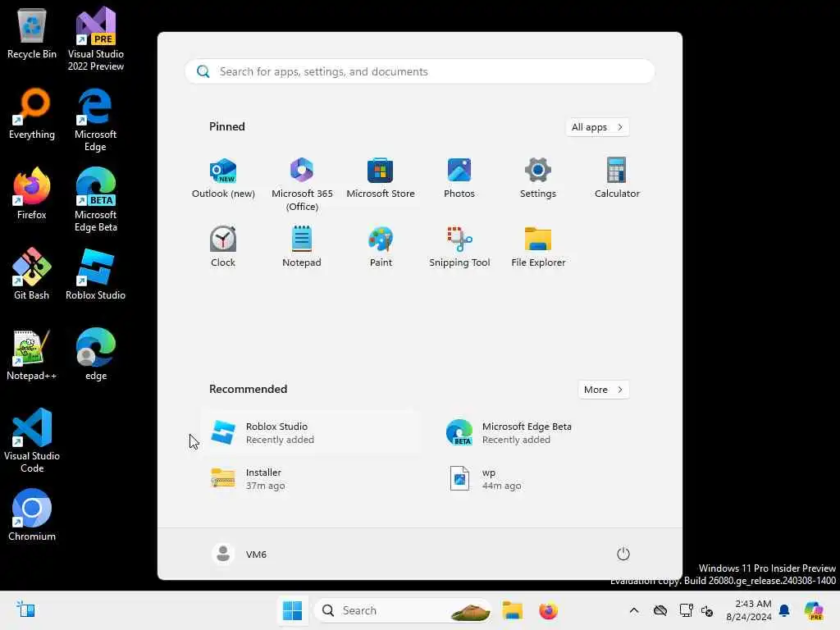The height and width of the screenshot is (630, 840).
Task: Open the Installer recommended item
Action: [x=310, y=478]
